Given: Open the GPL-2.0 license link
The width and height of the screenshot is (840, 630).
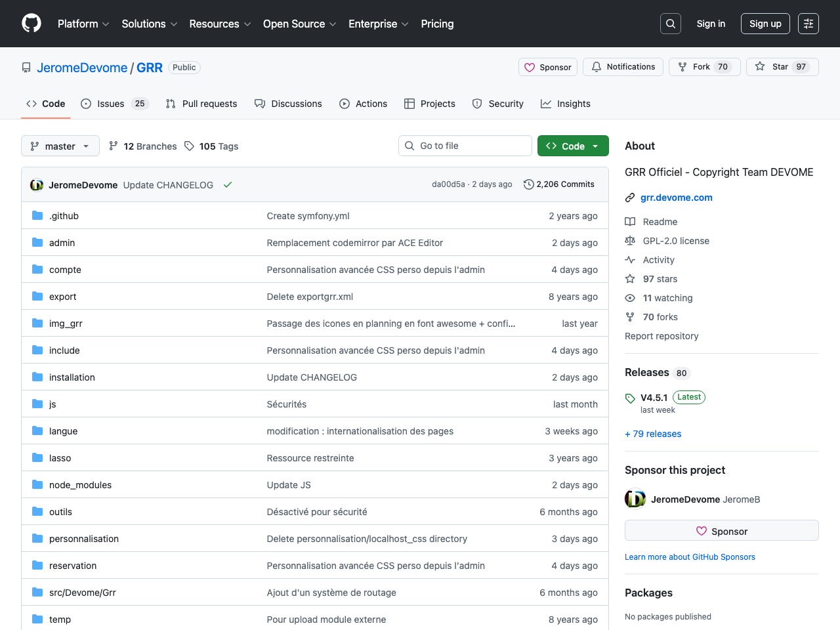Looking at the screenshot, I should tap(676, 241).
